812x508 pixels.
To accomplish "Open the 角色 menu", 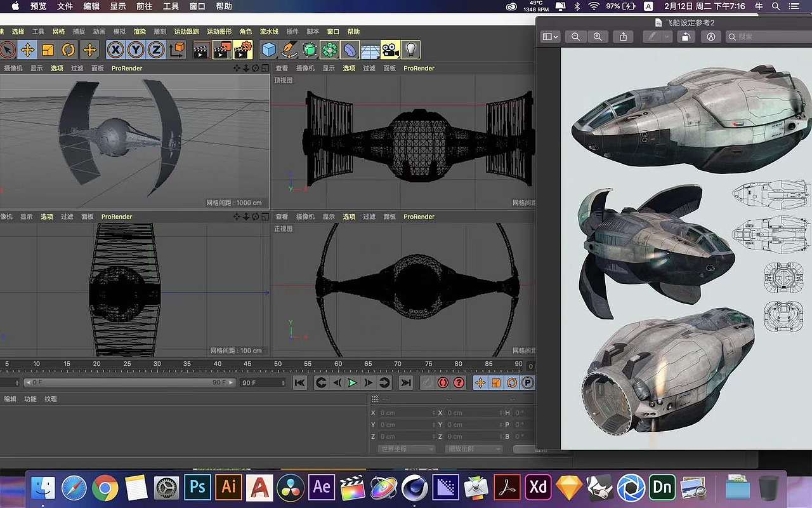I will tap(246, 32).
